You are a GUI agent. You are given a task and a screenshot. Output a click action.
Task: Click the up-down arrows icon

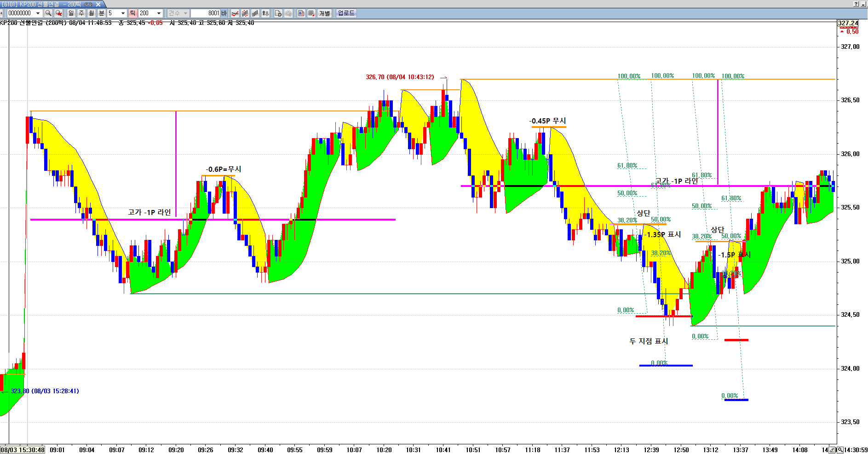tap(265, 13)
